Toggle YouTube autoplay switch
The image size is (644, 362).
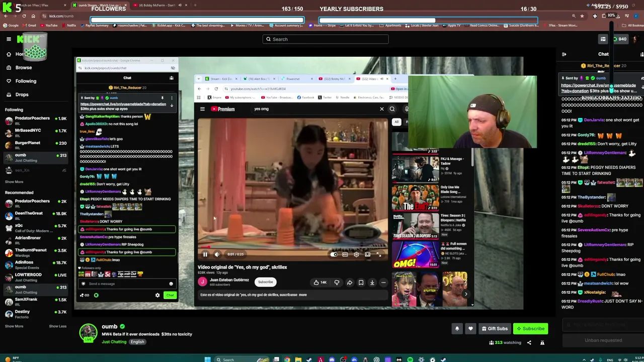(x=334, y=254)
